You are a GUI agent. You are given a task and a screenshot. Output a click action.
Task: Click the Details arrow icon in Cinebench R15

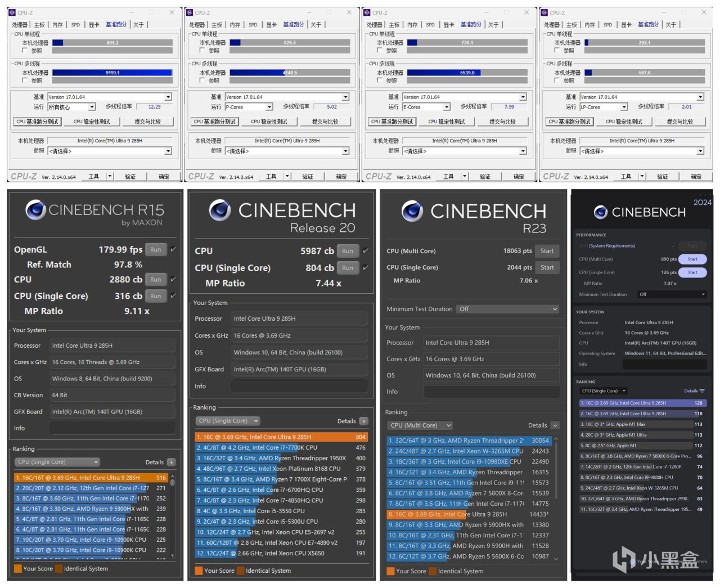(x=171, y=462)
